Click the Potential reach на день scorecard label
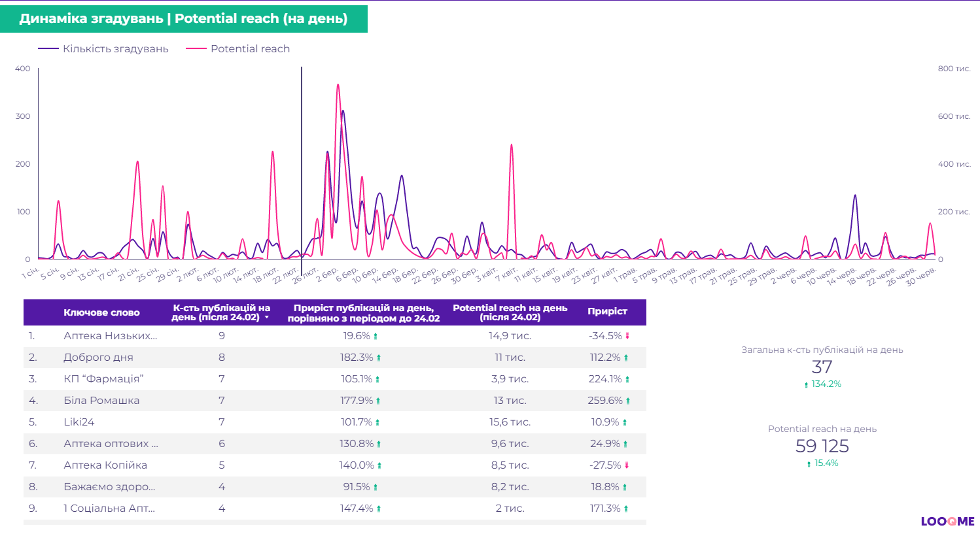The height and width of the screenshot is (534, 980). click(822, 429)
